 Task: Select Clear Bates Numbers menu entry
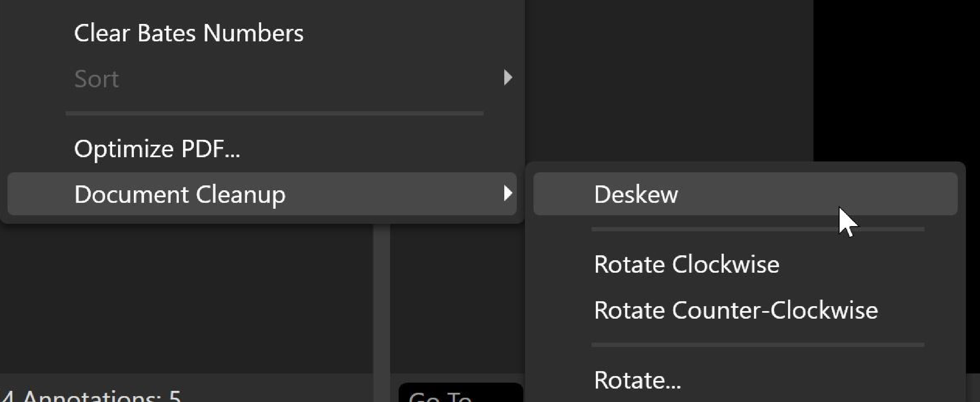tap(189, 33)
